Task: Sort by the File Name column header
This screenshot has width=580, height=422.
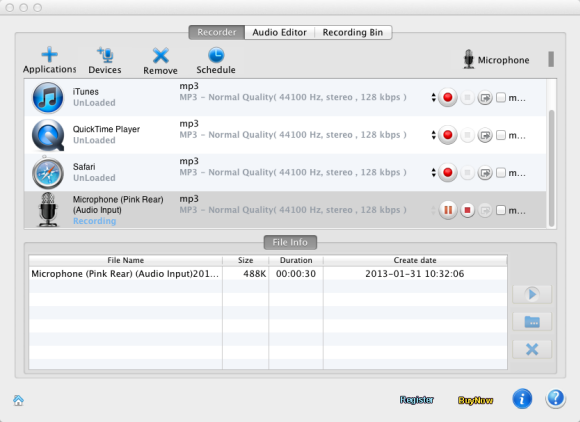Action: pyautogui.click(x=125, y=260)
